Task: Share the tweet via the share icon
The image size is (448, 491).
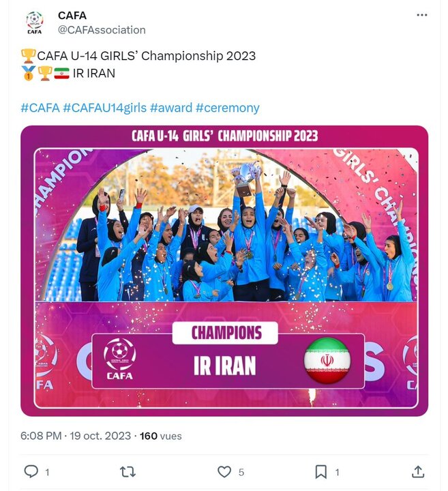Action: 418,471
